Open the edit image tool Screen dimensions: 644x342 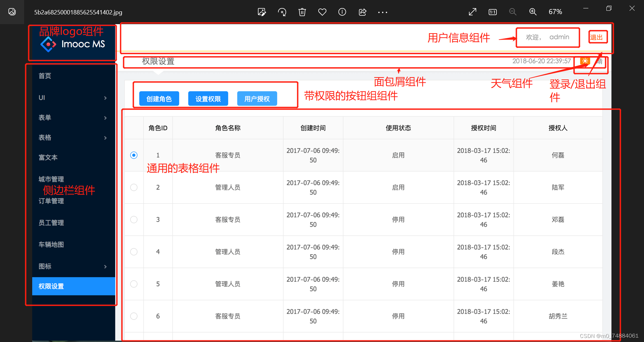262,12
